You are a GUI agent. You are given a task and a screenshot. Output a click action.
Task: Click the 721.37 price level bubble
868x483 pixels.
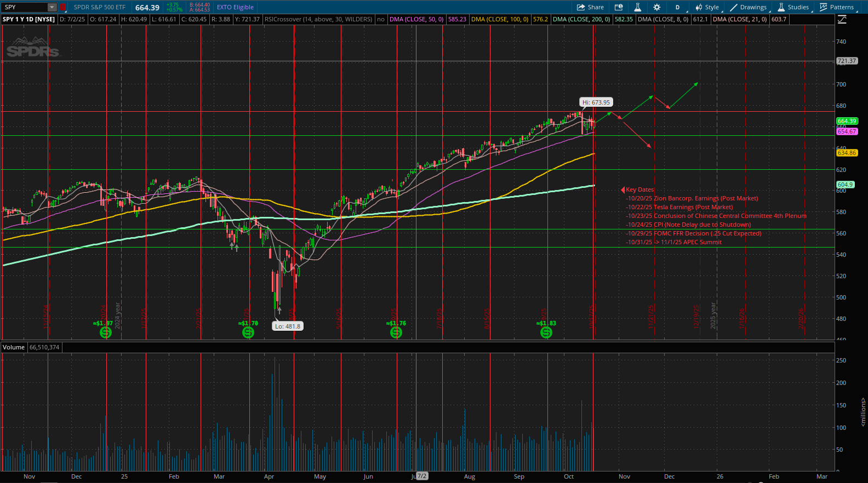(847, 61)
